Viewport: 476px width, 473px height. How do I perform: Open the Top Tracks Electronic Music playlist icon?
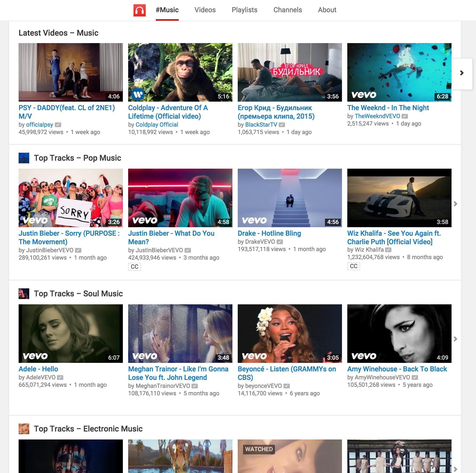click(24, 429)
